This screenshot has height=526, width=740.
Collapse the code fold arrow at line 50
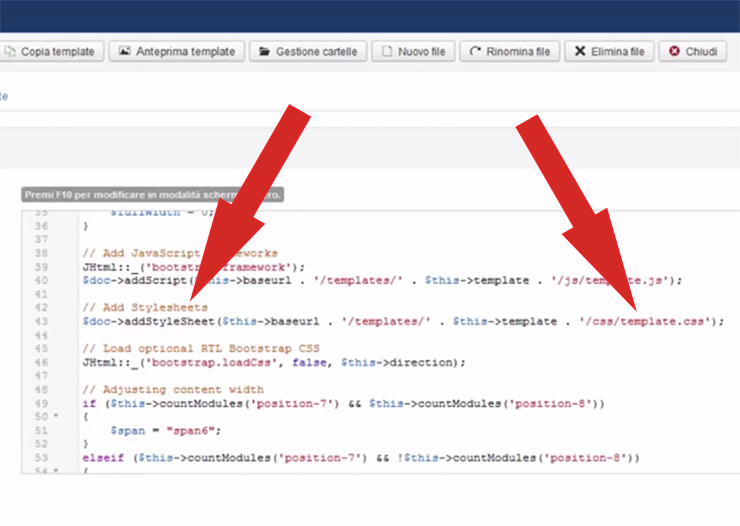pyautogui.click(x=56, y=416)
